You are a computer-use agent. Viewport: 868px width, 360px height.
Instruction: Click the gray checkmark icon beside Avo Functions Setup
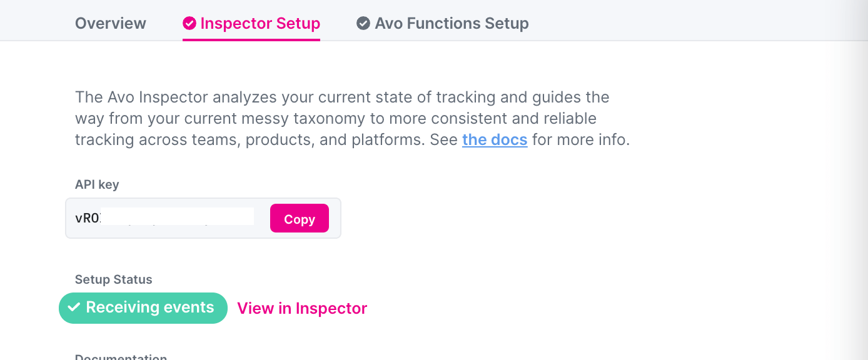point(363,23)
